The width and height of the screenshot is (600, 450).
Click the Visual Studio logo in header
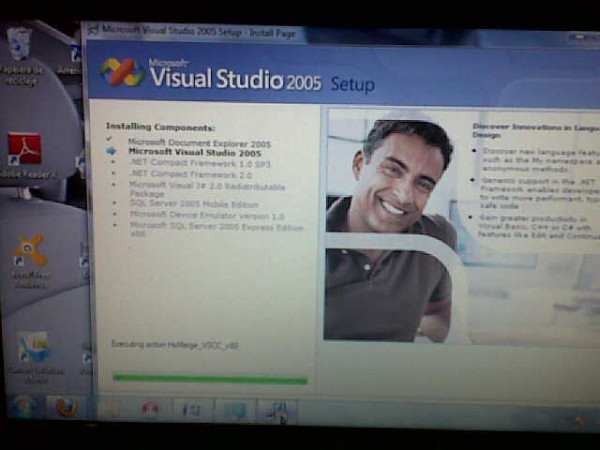122,72
